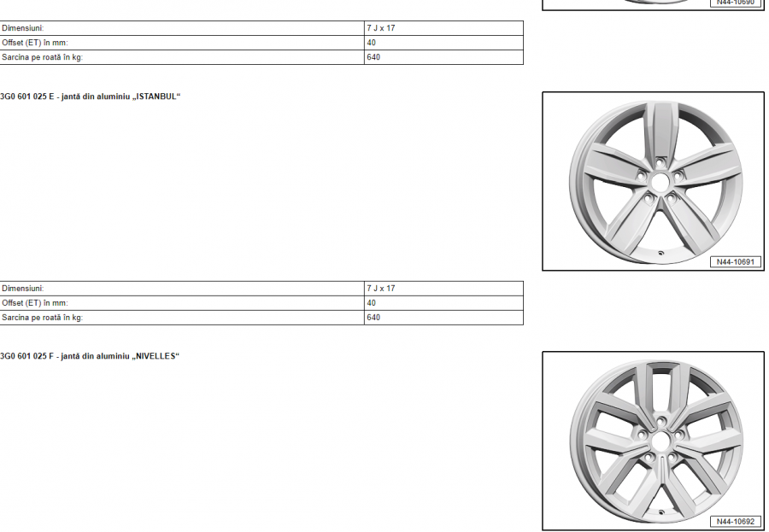Click the 7 J x 17 value above the NIVELLES heading
Image resolution: width=769 pixels, height=532 pixels.
tap(381, 289)
